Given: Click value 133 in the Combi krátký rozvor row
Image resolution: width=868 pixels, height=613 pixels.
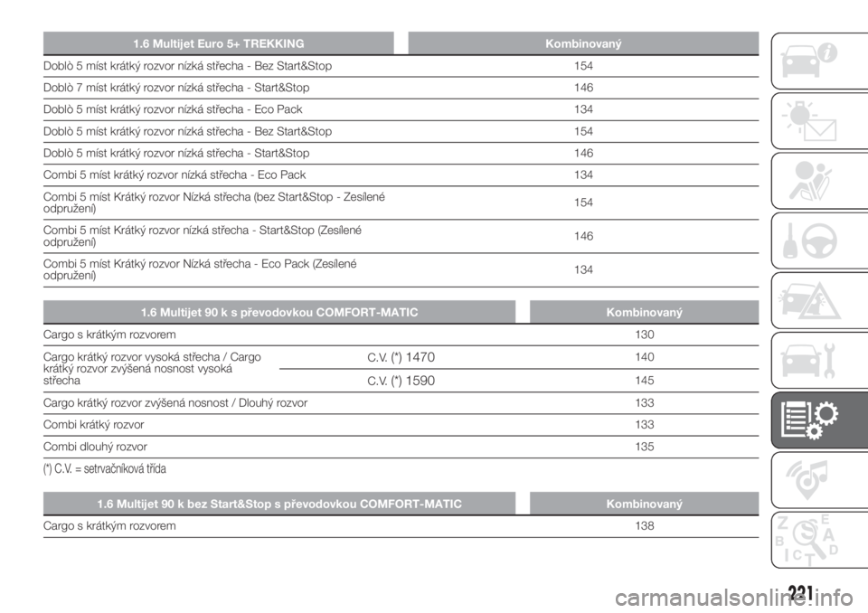Looking at the screenshot, I should click(645, 425).
